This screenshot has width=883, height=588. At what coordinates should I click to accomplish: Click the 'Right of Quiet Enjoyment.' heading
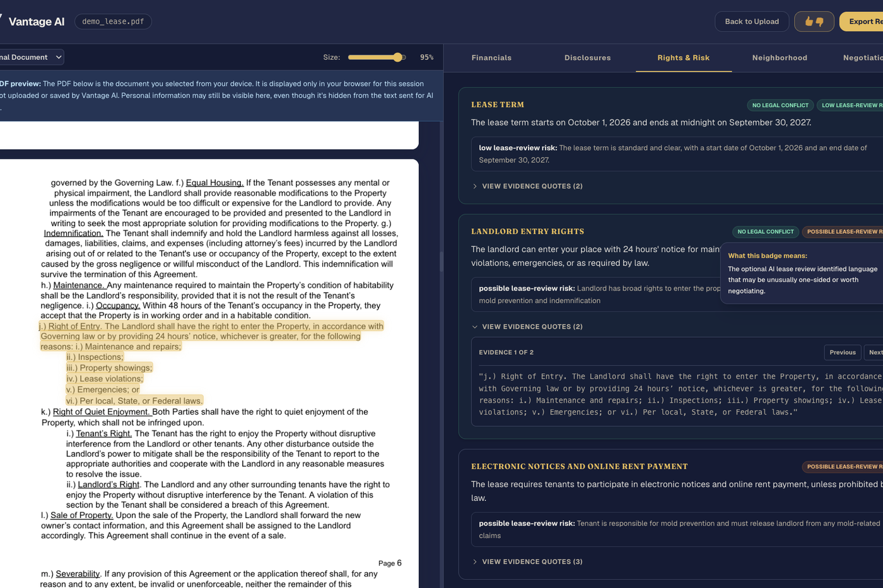[102, 412]
